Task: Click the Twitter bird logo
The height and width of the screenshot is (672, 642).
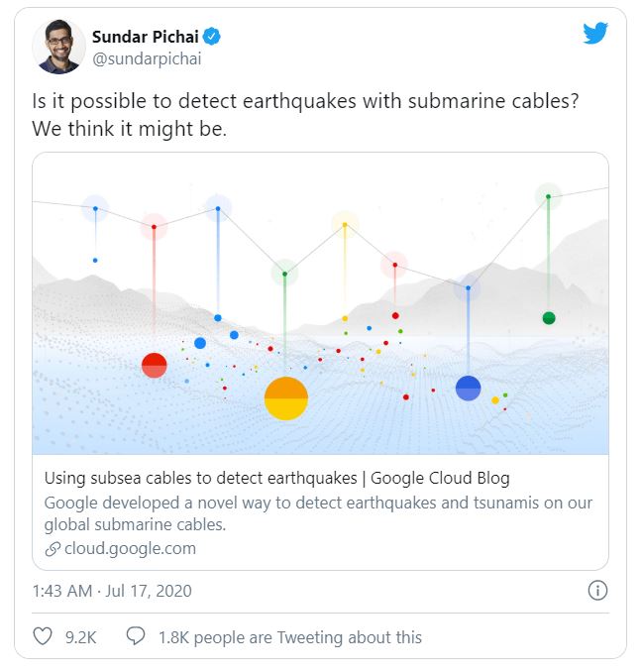Action: pyautogui.click(x=594, y=33)
